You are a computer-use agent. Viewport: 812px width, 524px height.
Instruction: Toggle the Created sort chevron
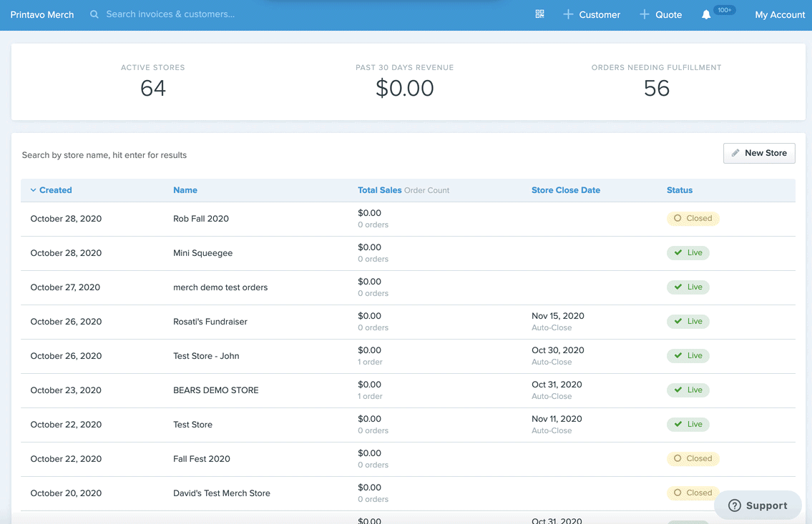33,190
